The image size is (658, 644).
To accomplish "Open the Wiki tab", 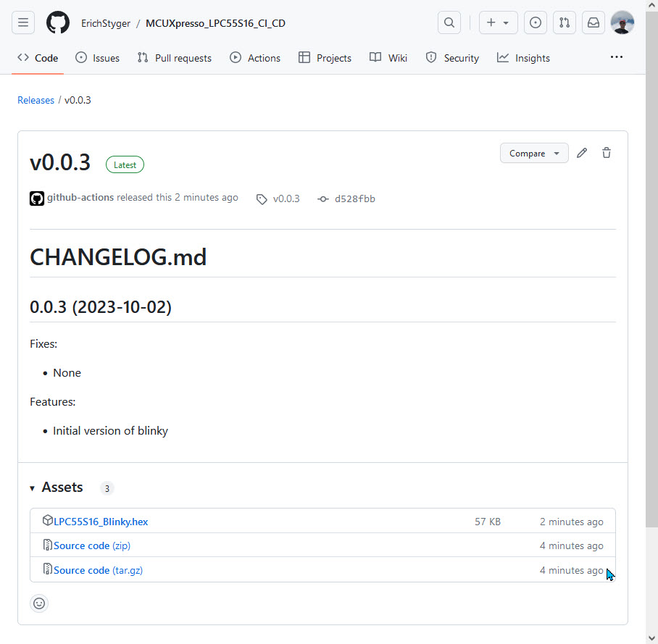I will pyautogui.click(x=388, y=58).
